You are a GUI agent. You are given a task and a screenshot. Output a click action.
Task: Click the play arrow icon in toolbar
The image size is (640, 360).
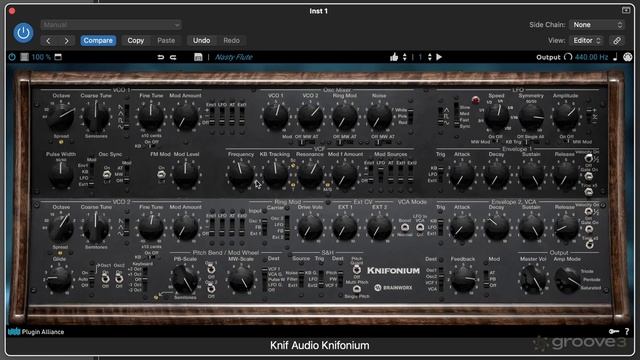pos(439,57)
